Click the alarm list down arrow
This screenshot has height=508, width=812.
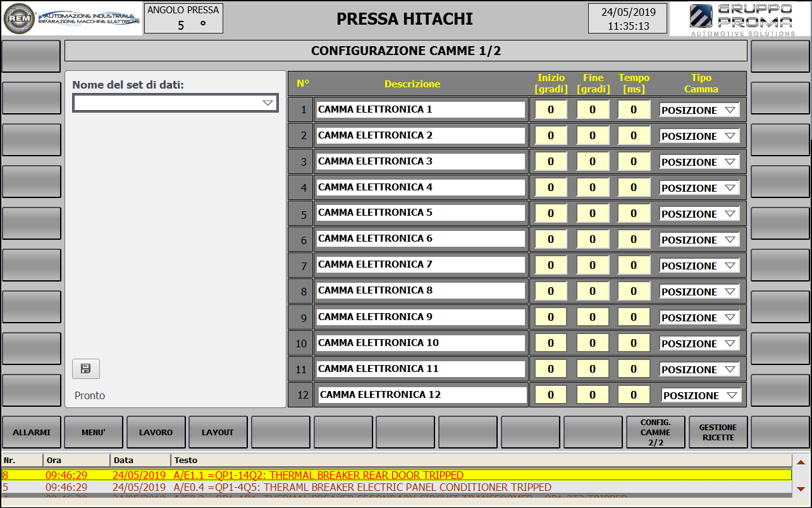point(801,488)
